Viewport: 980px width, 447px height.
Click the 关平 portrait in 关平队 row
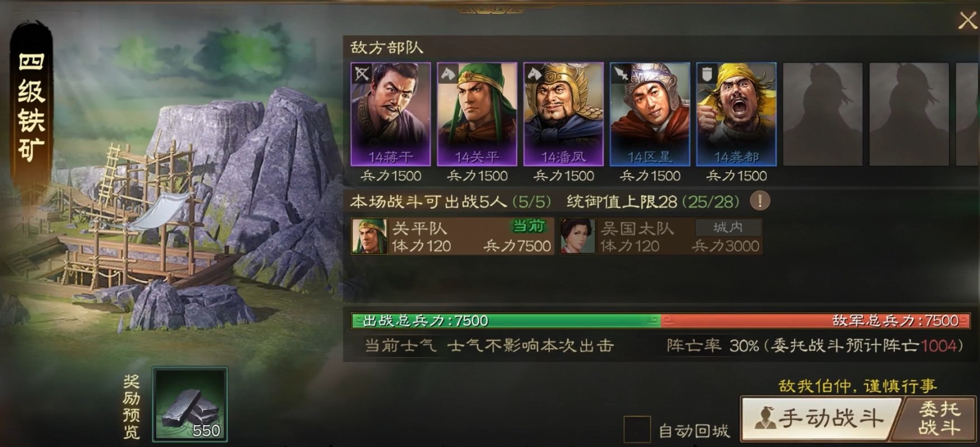[369, 237]
